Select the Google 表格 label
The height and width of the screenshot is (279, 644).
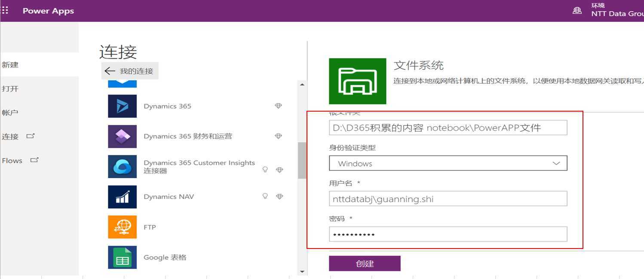[165, 258]
